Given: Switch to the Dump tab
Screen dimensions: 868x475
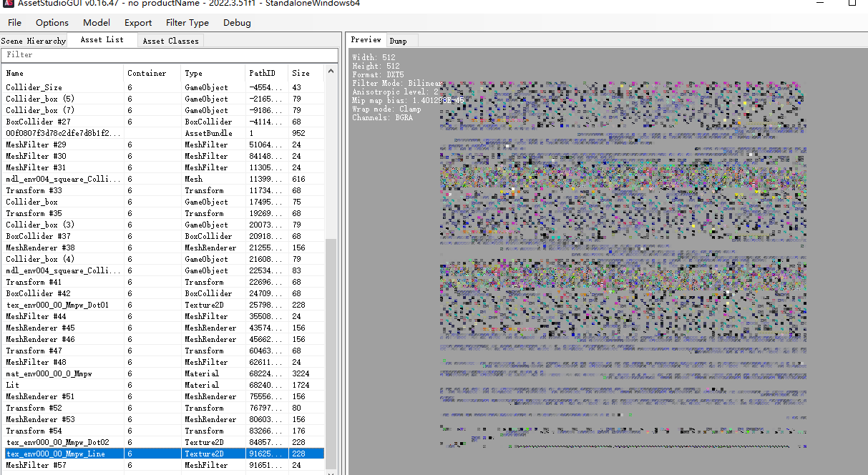Looking at the screenshot, I should [398, 41].
